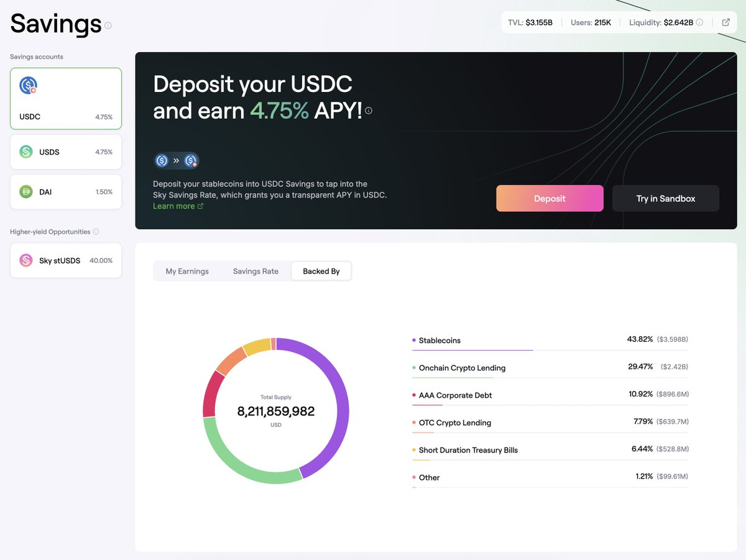Open the external link icon in the stats bar
The height and width of the screenshot is (560, 746).
coord(725,22)
